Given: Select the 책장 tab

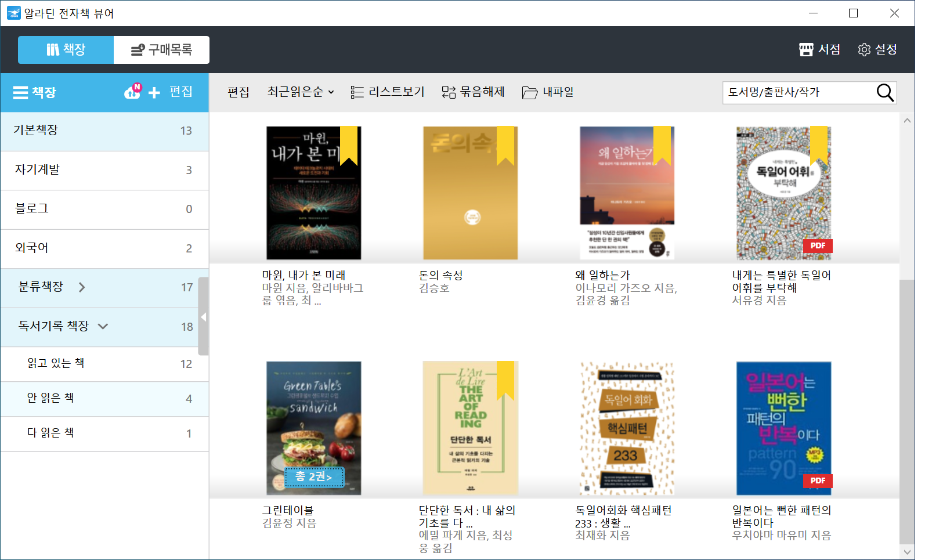Looking at the screenshot, I should pyautogui.click(x=66, y=50).
